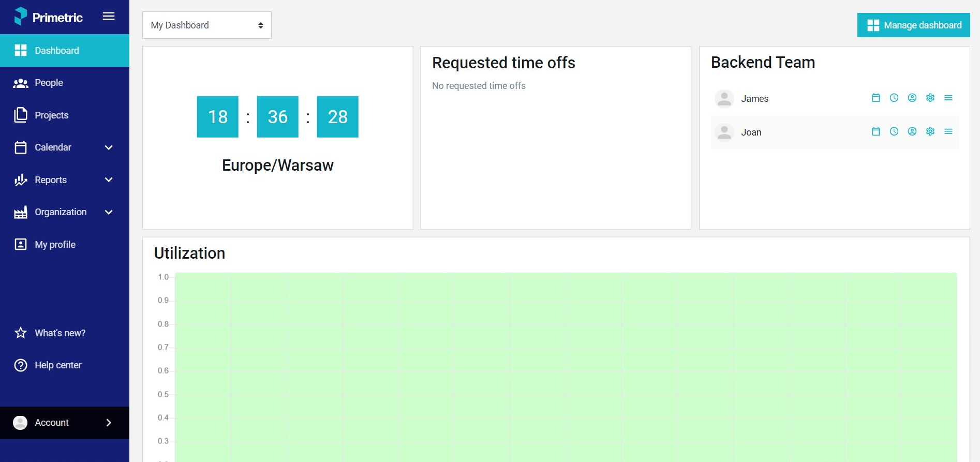This screenshot has width=980, height=462.
Task: Open James's calendar icon
Action: [876, 98]
